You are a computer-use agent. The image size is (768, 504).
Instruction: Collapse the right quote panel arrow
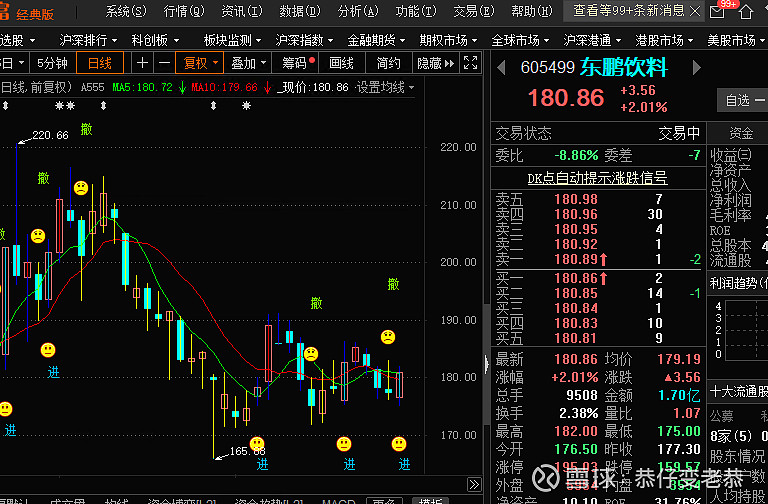point(486,363)
